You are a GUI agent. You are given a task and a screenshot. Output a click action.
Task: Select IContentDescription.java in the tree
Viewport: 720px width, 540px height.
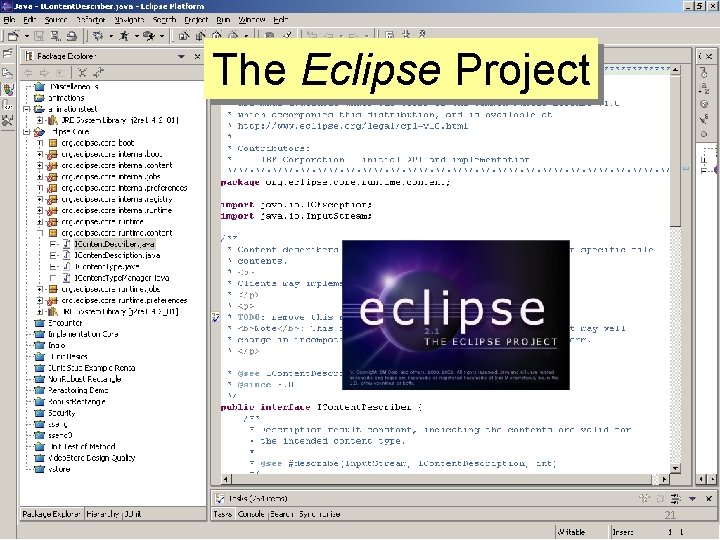[117, 255]
